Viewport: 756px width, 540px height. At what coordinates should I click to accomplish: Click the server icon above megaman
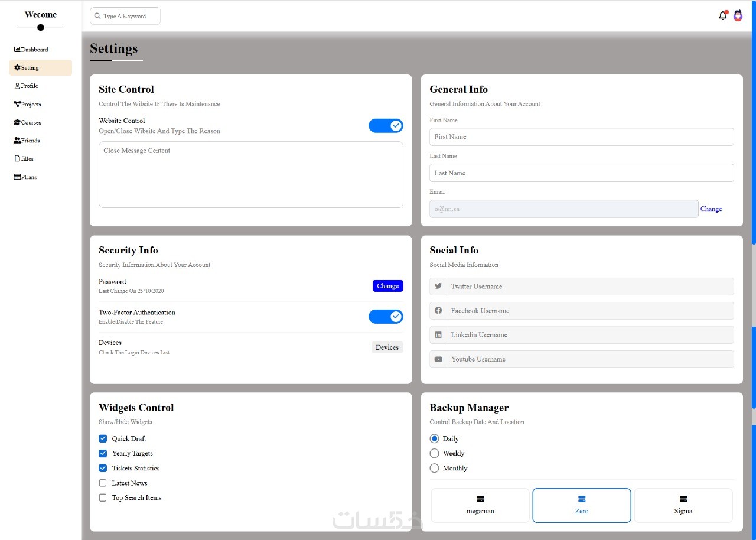pos(480,499)
